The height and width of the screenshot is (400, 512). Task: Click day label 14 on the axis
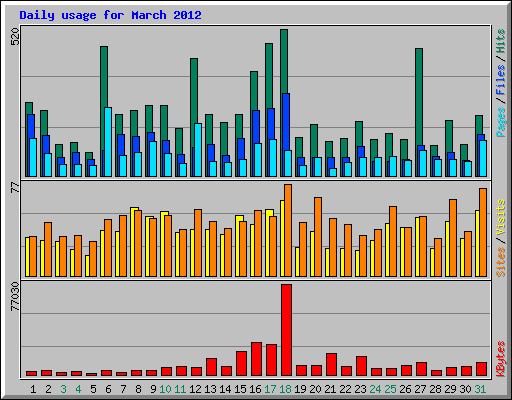[225, 389]
